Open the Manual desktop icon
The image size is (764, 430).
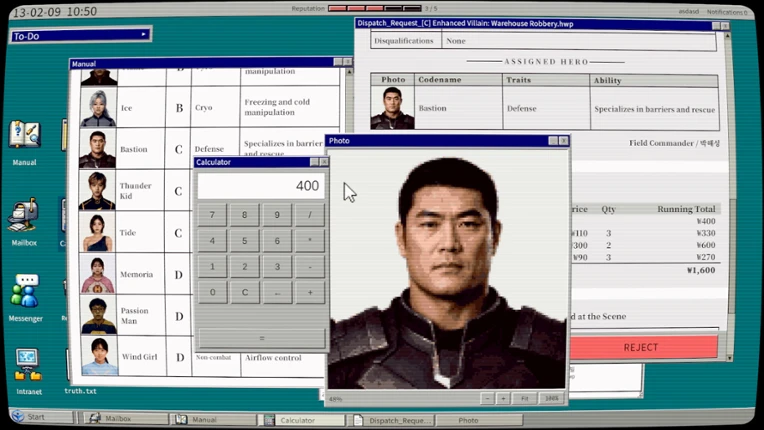point(24,142)
